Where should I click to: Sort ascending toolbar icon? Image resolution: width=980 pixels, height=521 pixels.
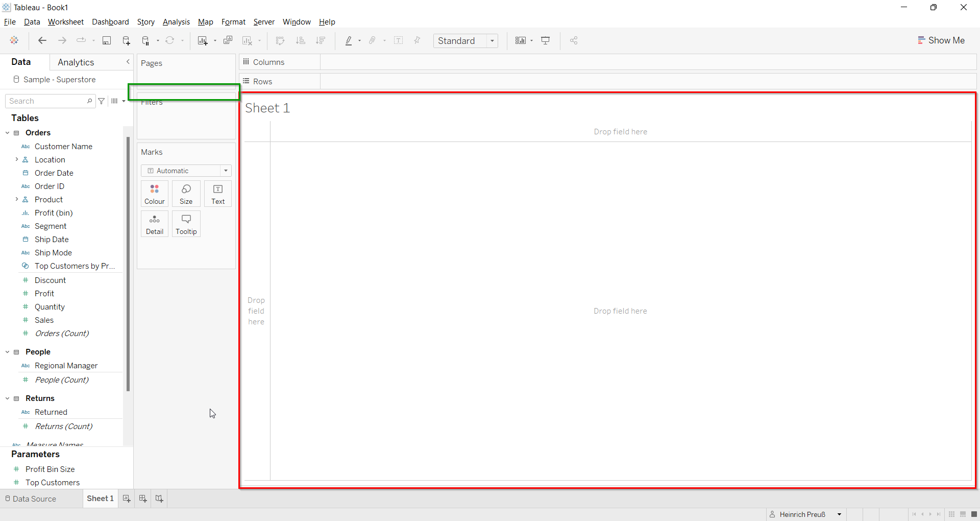click(x=301, y=40)
